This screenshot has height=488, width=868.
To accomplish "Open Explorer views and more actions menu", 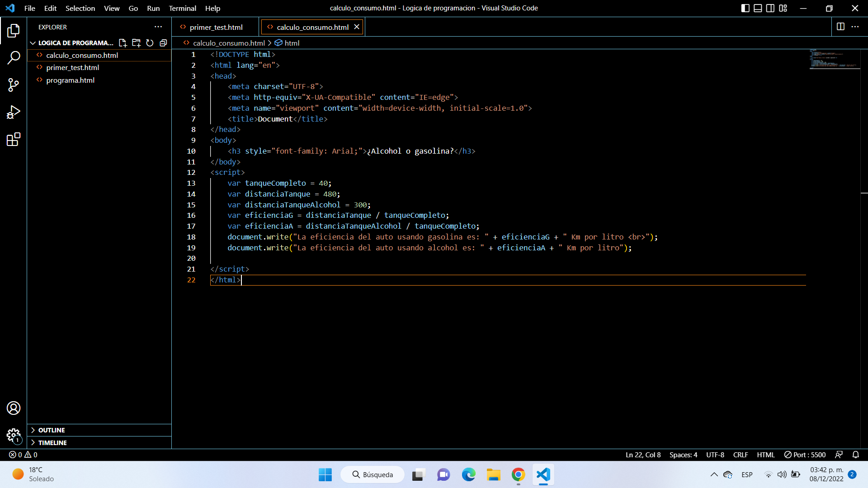I will click(158, 27).
